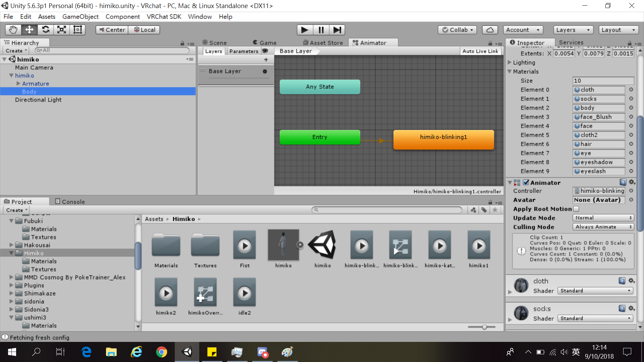Switch to the Console tab
The image size is (644, 362).
pos(70,201)
